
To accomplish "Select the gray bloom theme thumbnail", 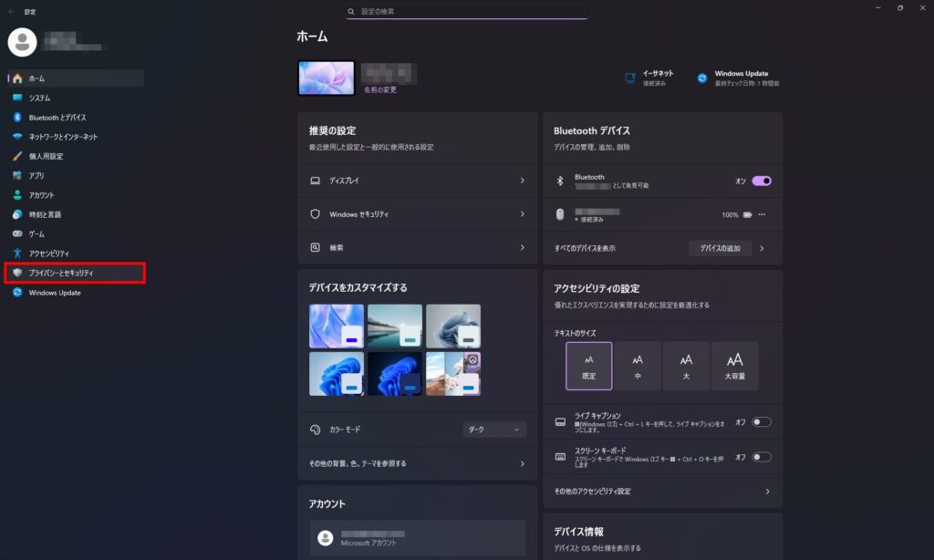I will click(453, 327).
